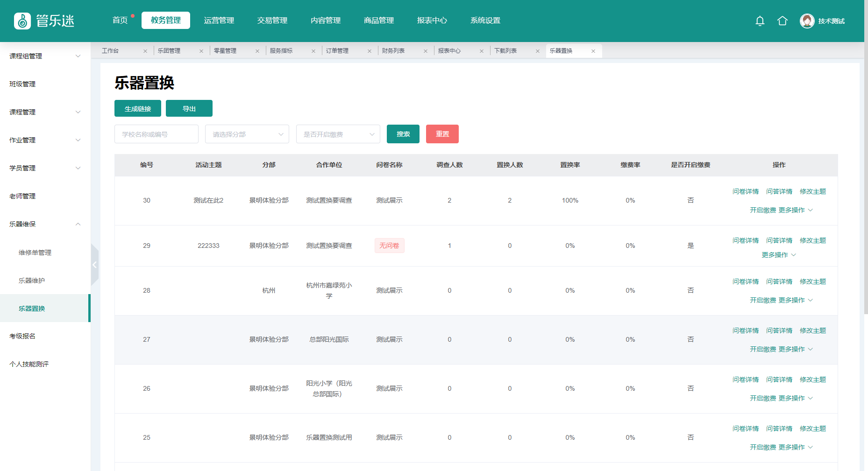Click the 生成链接 button
This screenshot has width=868, height=471.
138,109
